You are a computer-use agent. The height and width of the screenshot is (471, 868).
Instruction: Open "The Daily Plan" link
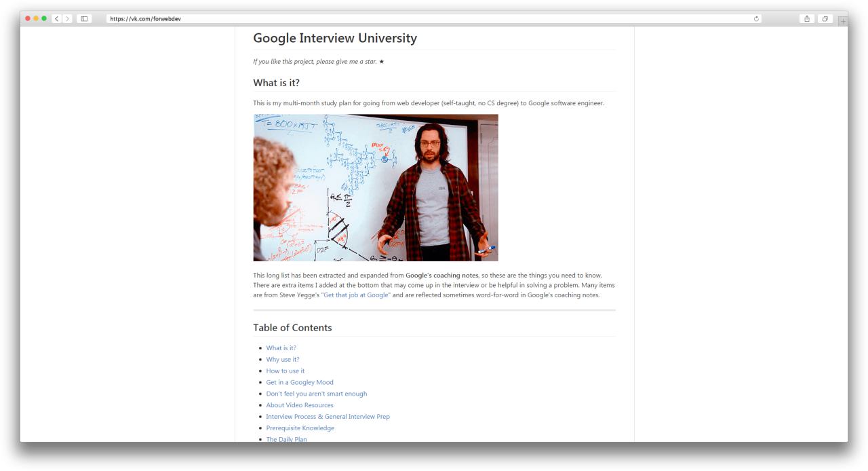point(286,439)
